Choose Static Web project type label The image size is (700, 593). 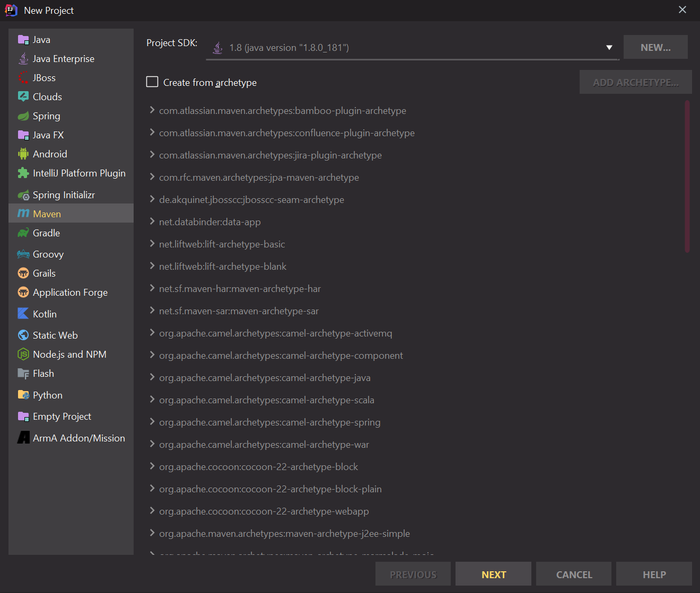point(55,335)
